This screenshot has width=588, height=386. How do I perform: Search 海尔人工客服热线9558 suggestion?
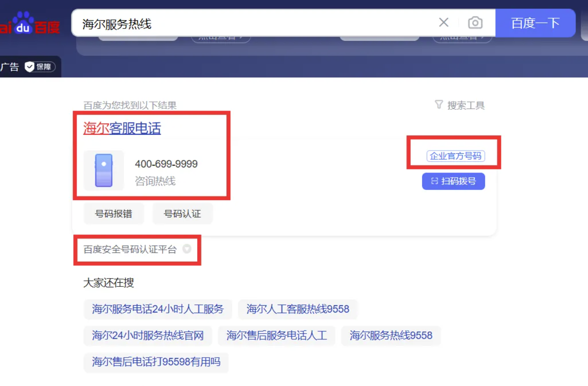[x=298, y=309]
